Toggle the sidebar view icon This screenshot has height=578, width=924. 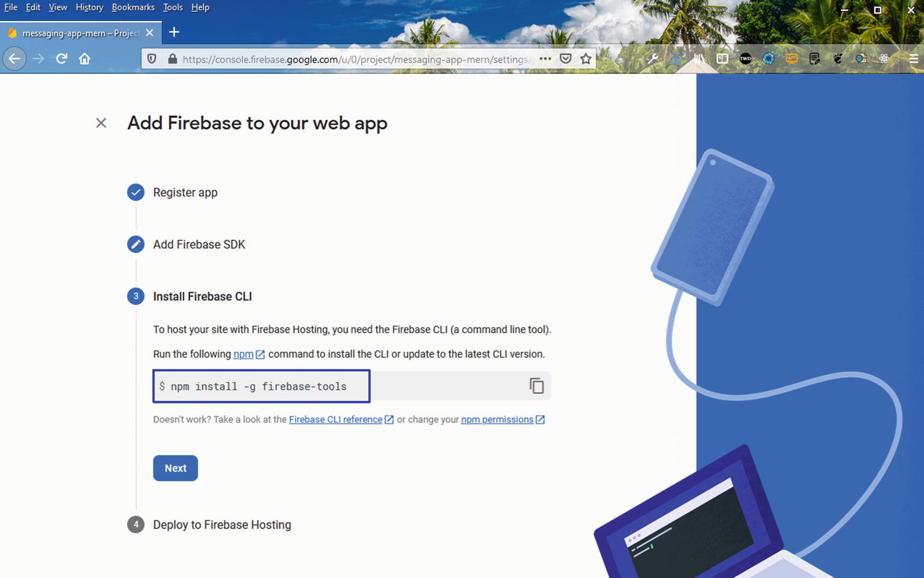coord(722,59)
